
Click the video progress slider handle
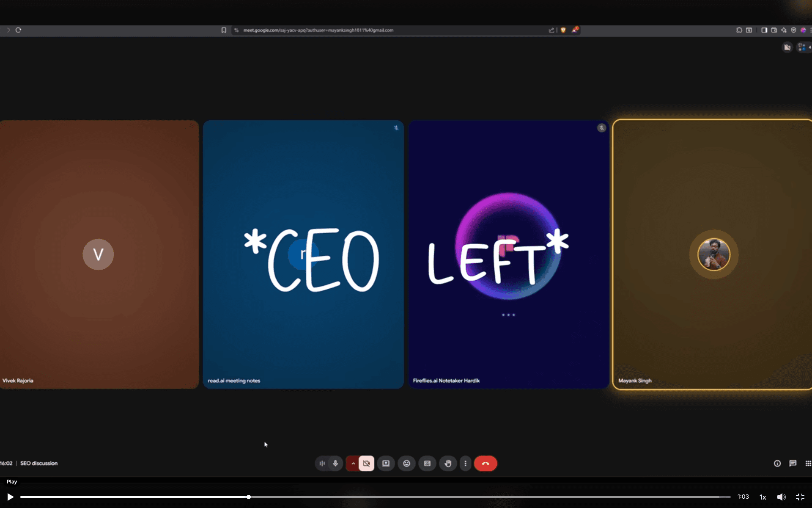[249, 497]
